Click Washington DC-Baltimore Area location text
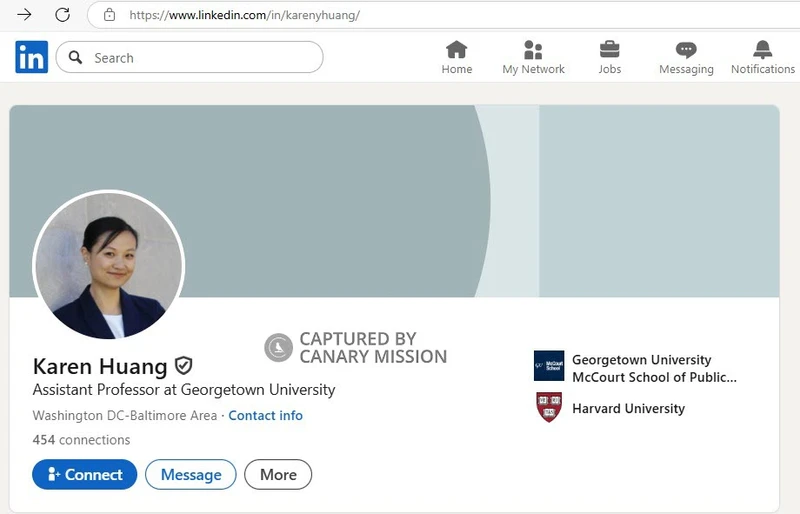 click(x=125, y=415)
